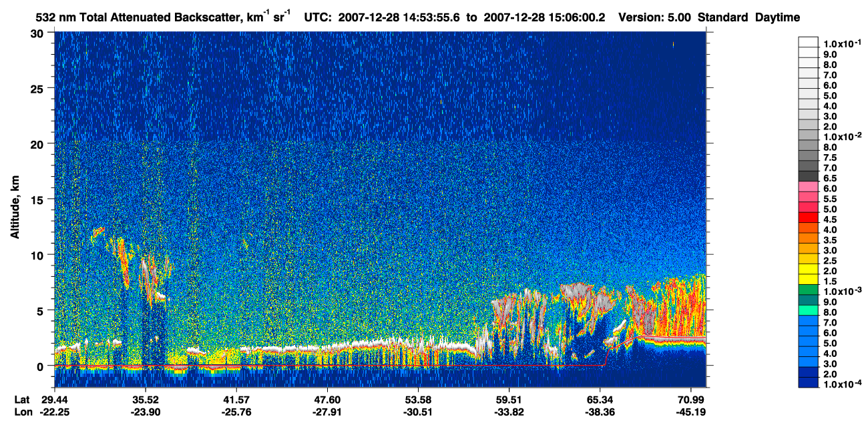Click latitude value '59.51'
868x445 pixels.
tap(508, 399)
